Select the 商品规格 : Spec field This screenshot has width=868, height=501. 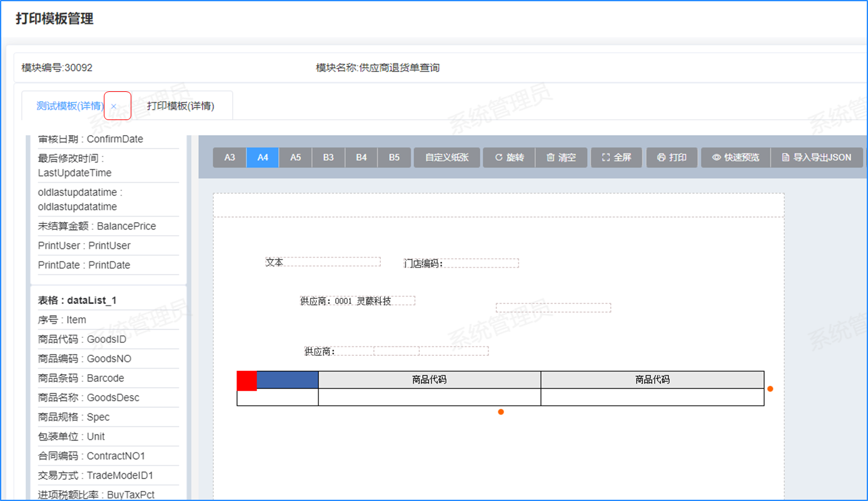click(108, 417)
